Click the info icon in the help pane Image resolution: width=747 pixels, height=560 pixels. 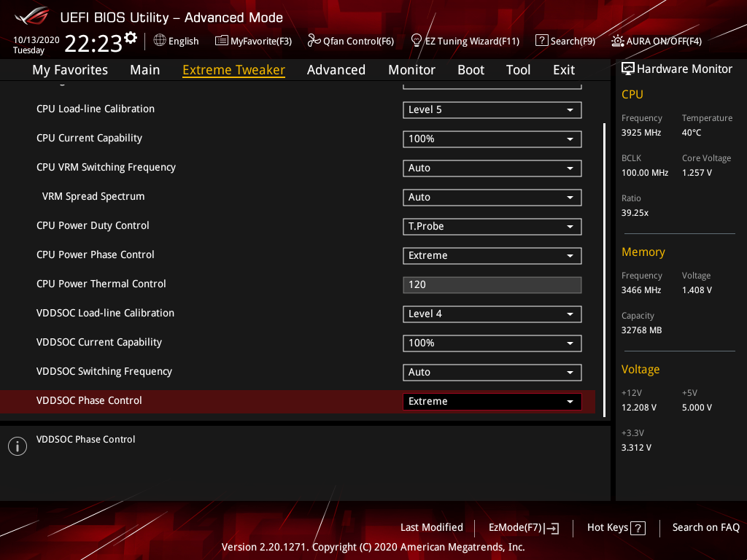[x=18, y=446]
